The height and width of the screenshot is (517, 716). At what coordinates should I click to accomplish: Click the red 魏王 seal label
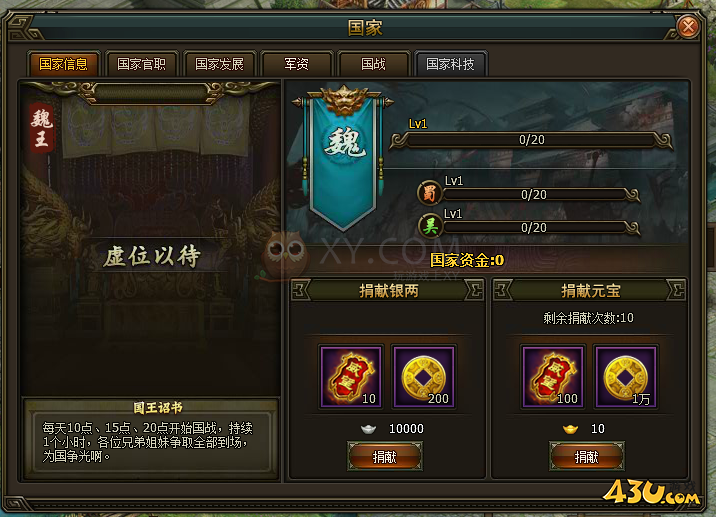point(42,128)
